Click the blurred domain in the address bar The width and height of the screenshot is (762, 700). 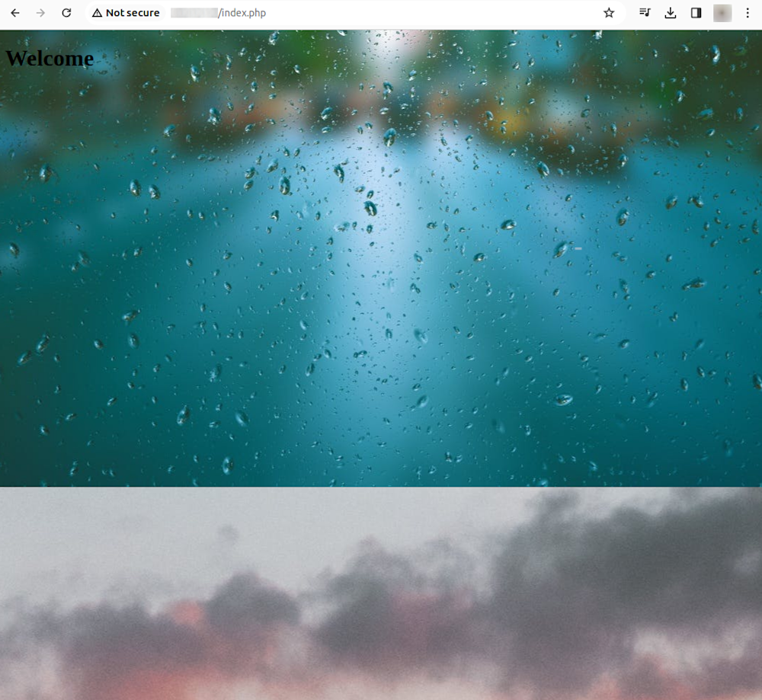(x=194, y=13)
